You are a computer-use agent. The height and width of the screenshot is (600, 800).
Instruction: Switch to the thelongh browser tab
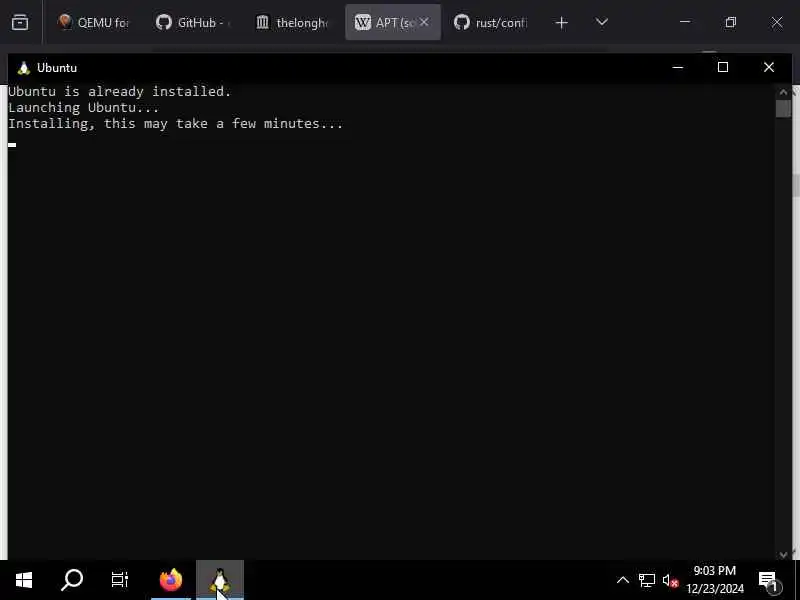coord(292,22)
